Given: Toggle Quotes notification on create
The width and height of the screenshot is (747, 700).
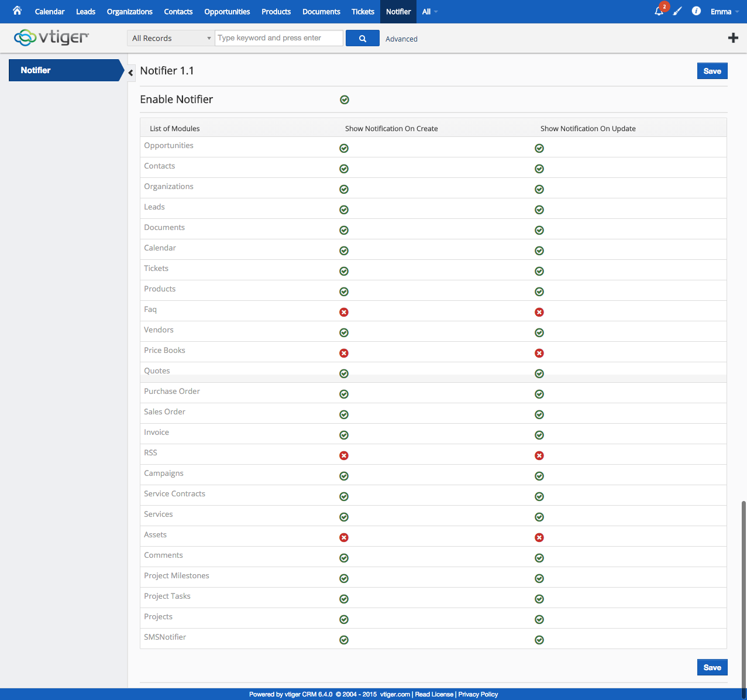Looking at the screenshot, I should click(344, 374).
